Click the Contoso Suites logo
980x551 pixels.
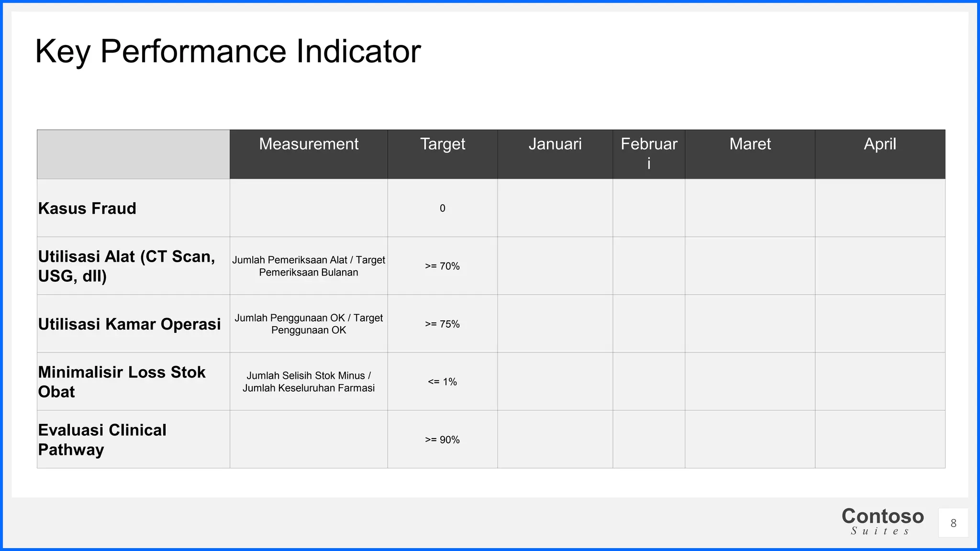[882, 521]
